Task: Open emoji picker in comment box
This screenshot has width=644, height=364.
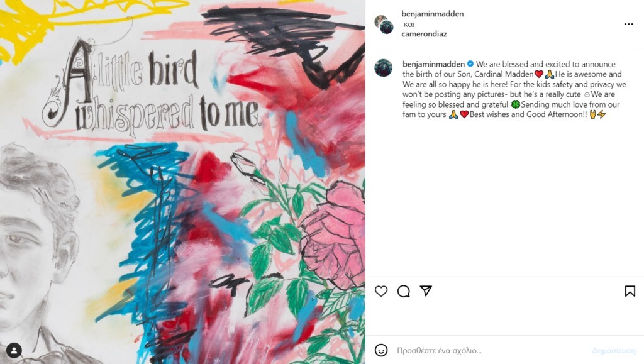Action: coord(381,350)
